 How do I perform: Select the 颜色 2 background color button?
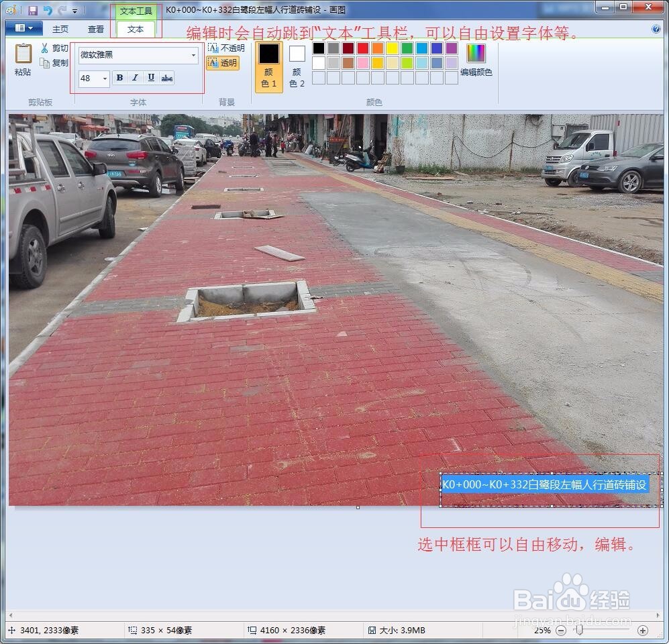(x=297, y=66)
